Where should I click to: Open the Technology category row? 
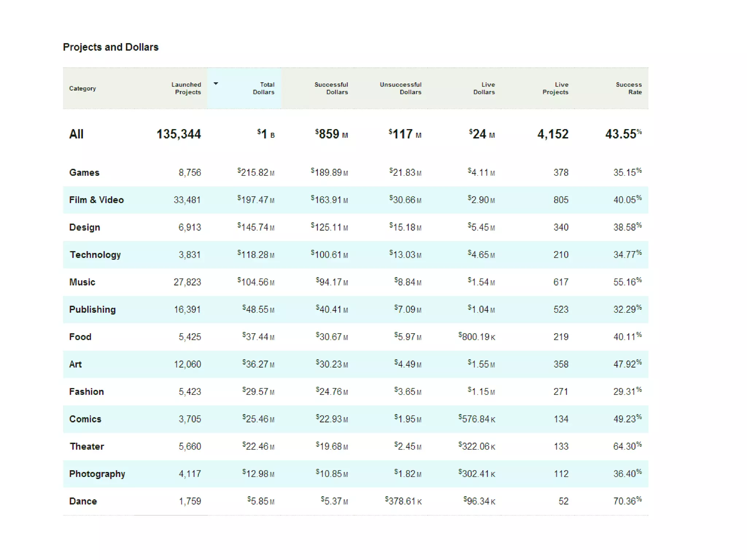point(95,254)
